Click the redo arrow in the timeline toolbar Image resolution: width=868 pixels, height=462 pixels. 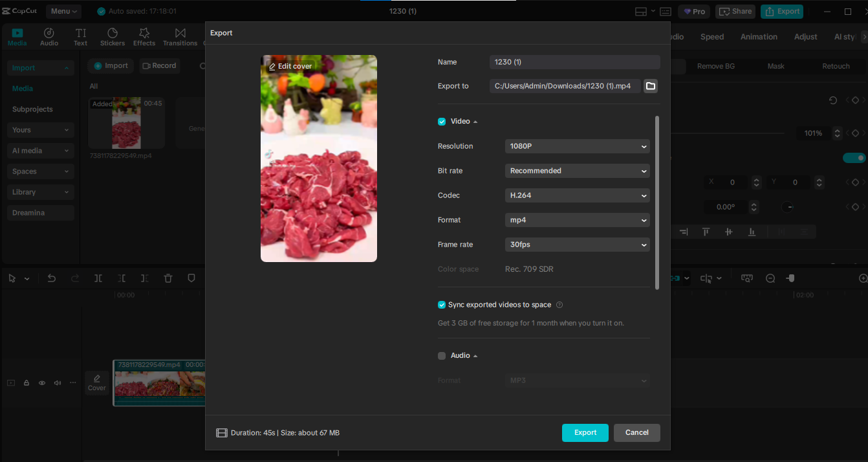click(x=75, y=278)
